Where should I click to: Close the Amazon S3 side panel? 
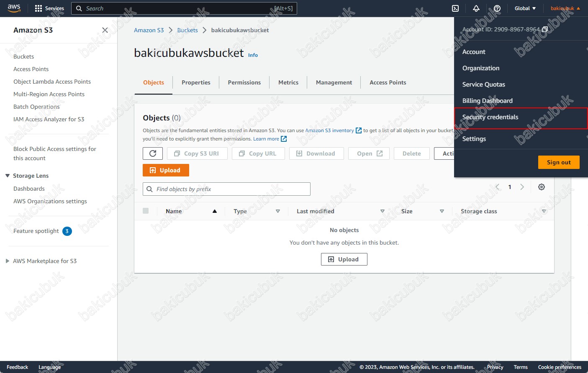click(105, 30)
